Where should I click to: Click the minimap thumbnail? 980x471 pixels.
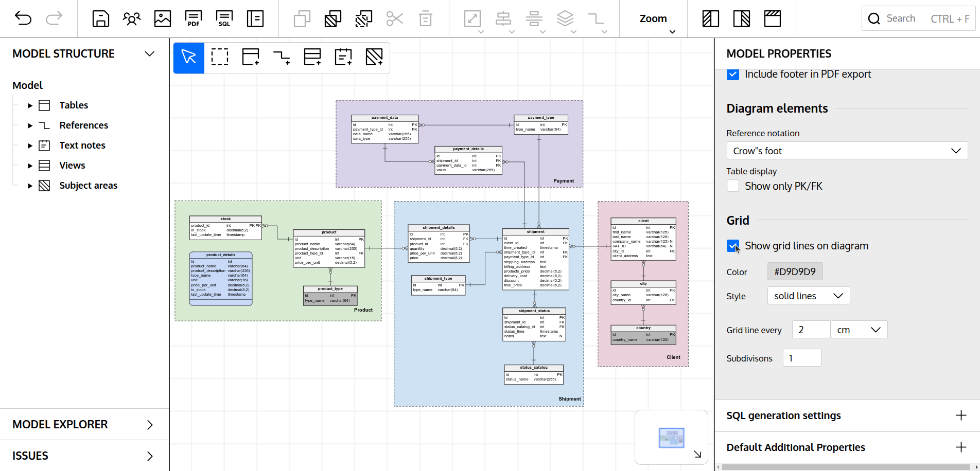click(672, 438)
